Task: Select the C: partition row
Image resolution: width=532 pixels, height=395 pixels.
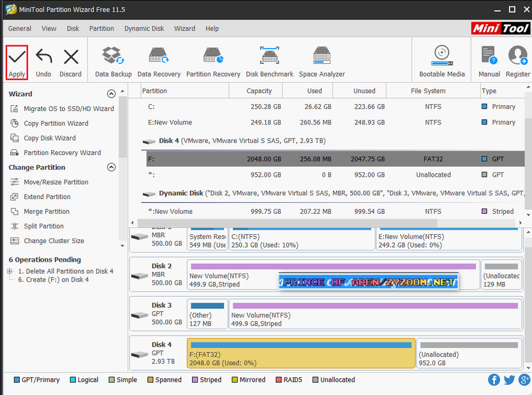Action: [336, 107]
